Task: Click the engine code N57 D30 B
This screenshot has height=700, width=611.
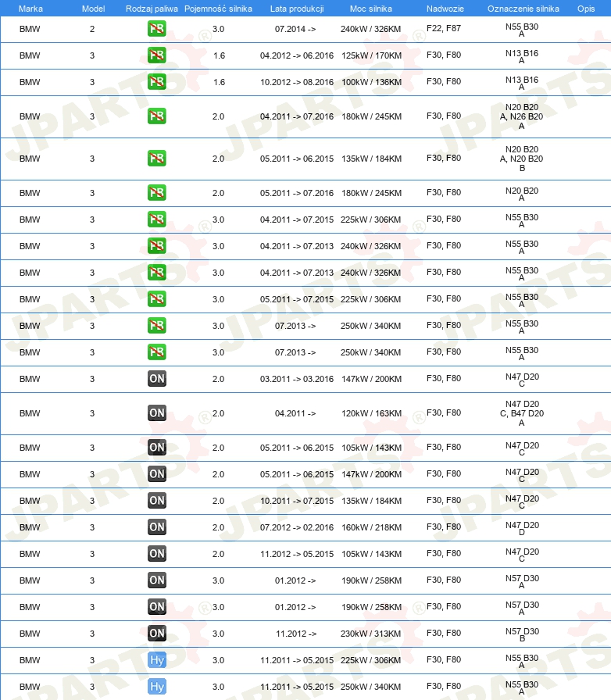Action: tap(522, 634)
